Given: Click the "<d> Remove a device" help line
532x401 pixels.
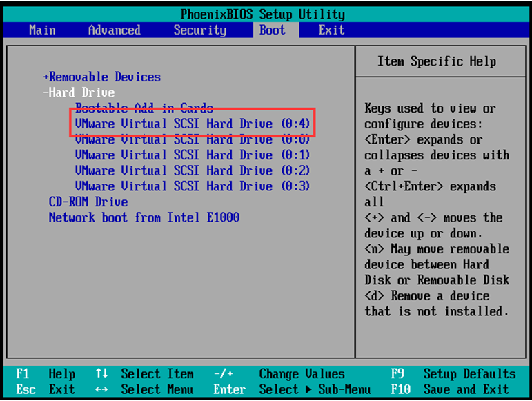Looking at the screenshot, I should pos(427,296).
